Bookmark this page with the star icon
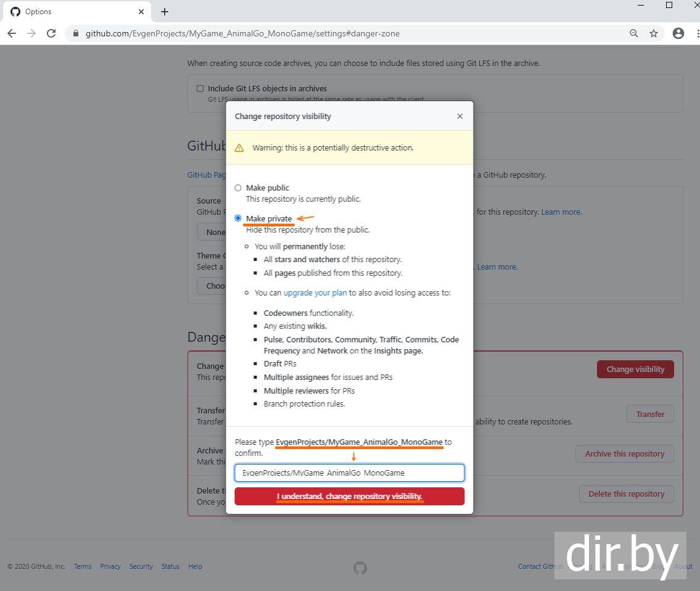The image size is (700, 591). 654,33
